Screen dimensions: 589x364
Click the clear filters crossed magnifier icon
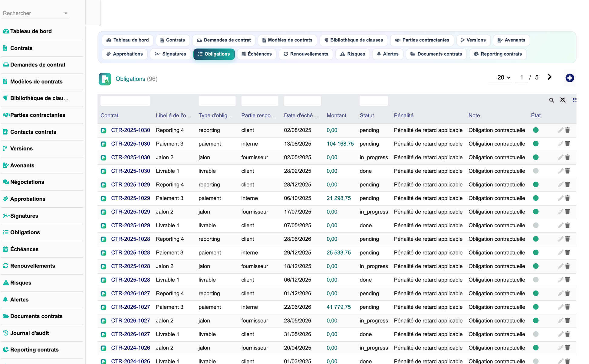pyautogui.click(x=563, y=100)
